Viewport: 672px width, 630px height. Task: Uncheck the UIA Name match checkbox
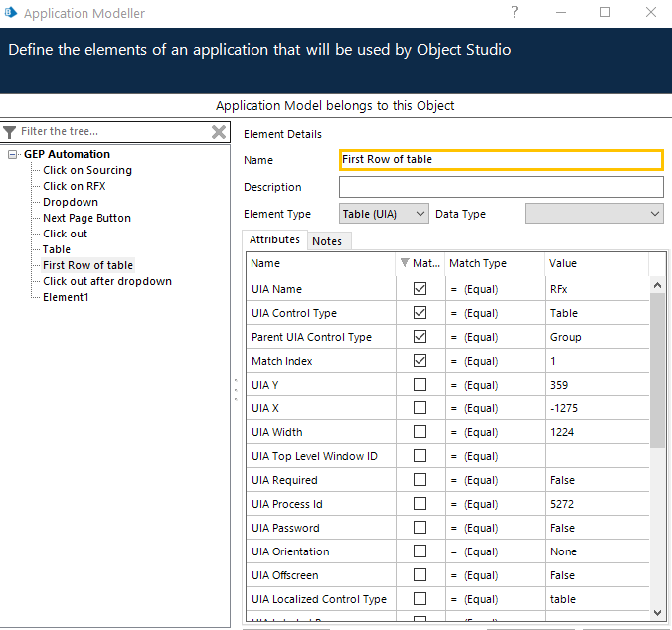420,289
